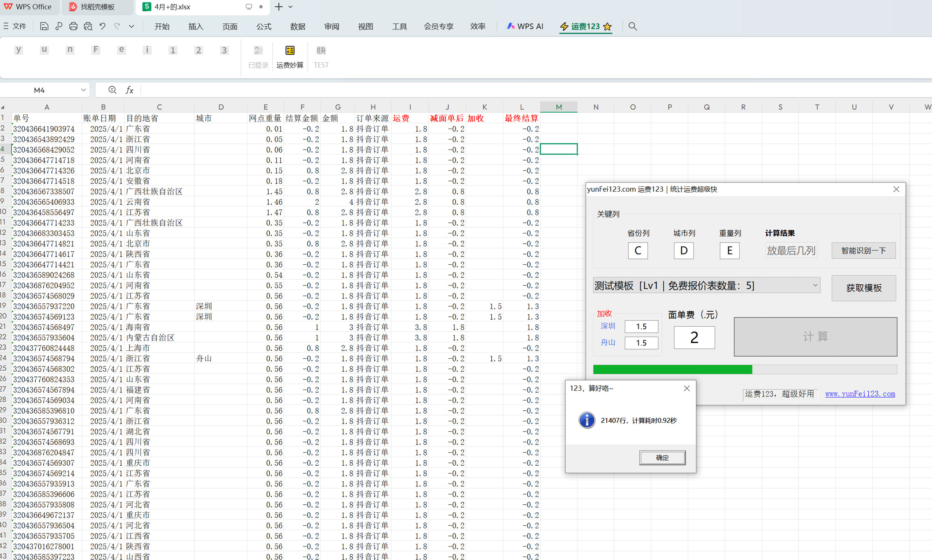The height and width of the screenshot is (560, 932).
Task: Expand the quick access toolbar chevron
Action: [x=131, y=27]
